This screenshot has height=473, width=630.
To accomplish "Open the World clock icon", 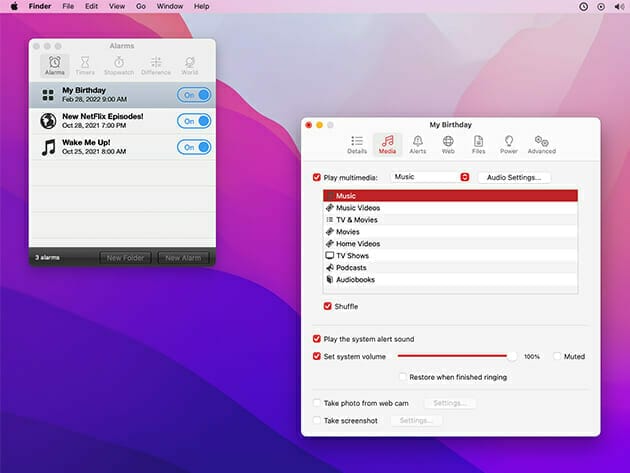I will tap(189, 62).
